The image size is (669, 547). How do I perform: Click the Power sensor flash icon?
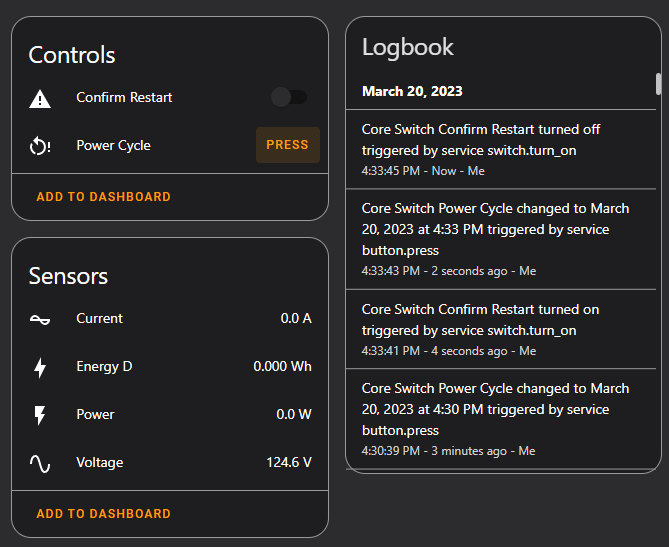pos(40,415)
